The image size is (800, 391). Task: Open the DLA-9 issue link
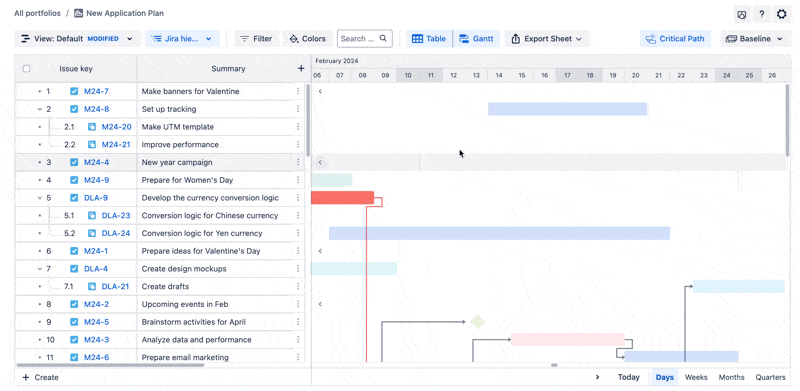[96, 198]
